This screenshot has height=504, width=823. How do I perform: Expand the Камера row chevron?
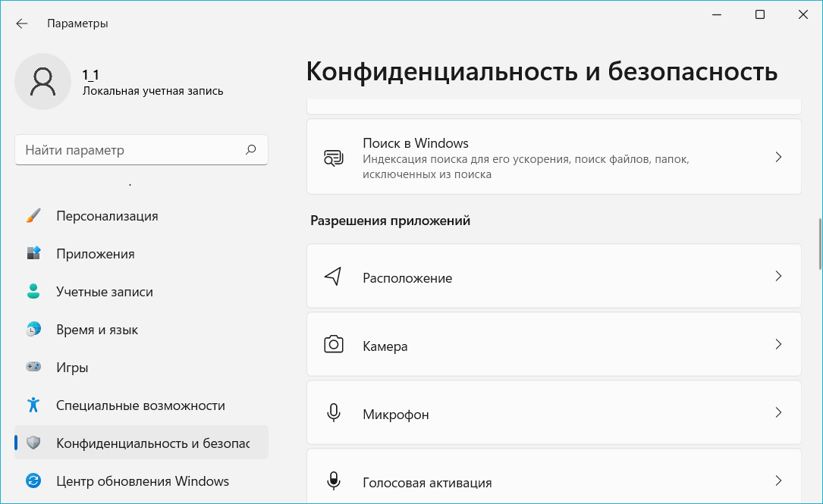(x=777, y=344)
